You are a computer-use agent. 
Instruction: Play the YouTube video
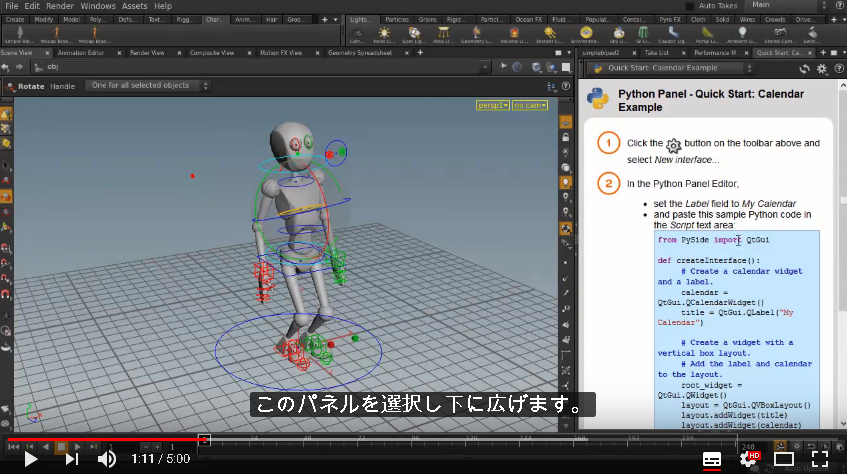(31, 459)
